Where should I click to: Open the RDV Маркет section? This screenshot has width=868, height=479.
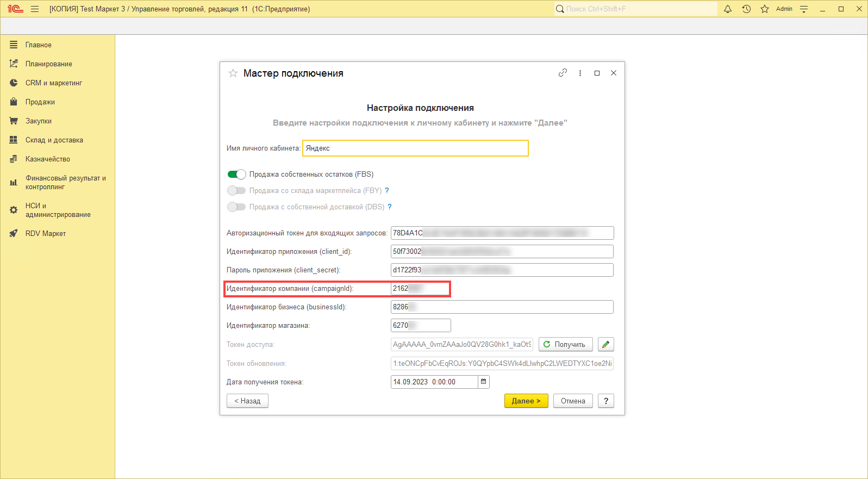point(46,234)
